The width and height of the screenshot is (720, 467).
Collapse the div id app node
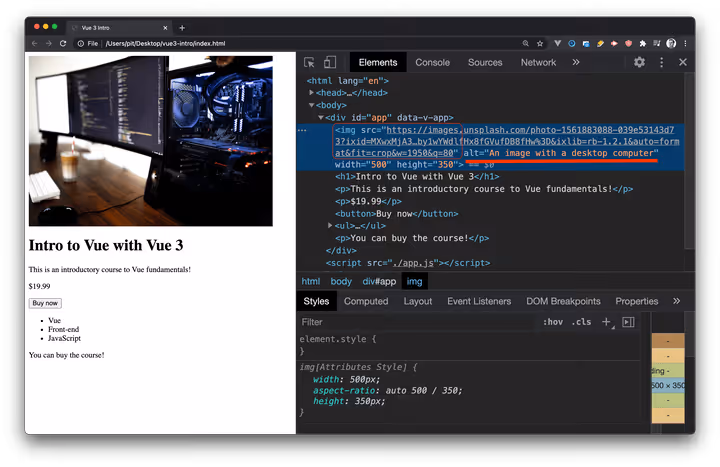click(321, 118)
